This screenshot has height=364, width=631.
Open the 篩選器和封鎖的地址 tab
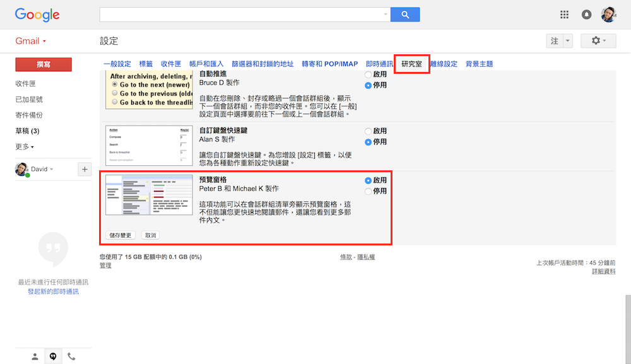point(262,64)
